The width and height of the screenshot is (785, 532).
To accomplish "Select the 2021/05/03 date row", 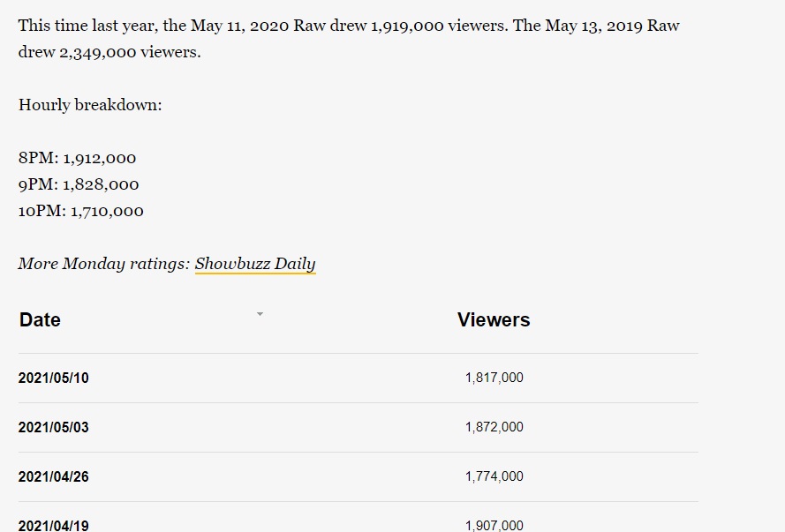I will click(x=54, y=428).
